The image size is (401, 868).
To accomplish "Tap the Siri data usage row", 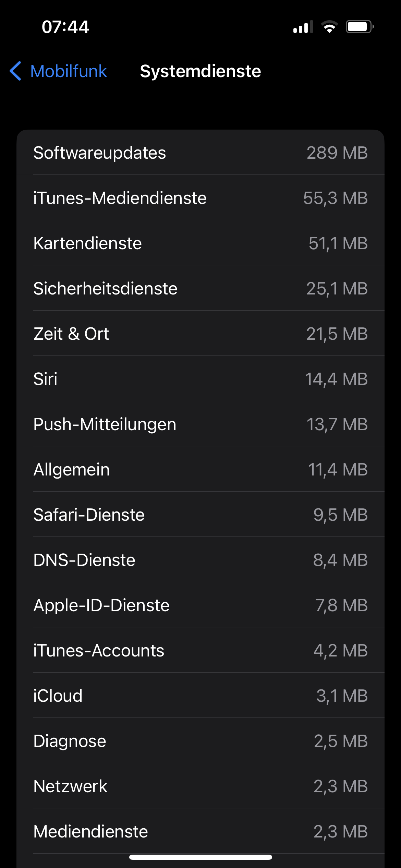I will 200,379.
